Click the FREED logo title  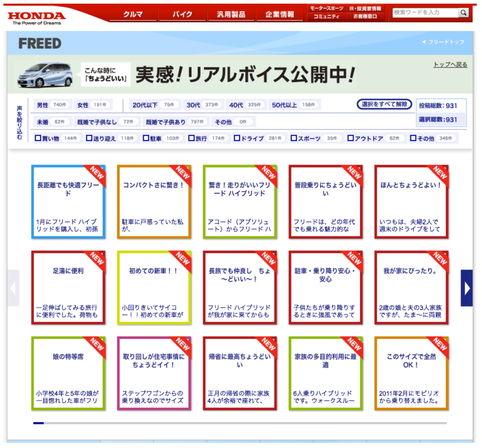coord(40,44)
